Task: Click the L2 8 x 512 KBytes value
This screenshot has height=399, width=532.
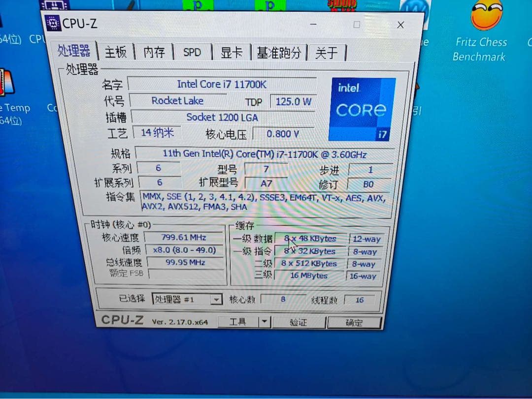Action: tap(309, 263)
